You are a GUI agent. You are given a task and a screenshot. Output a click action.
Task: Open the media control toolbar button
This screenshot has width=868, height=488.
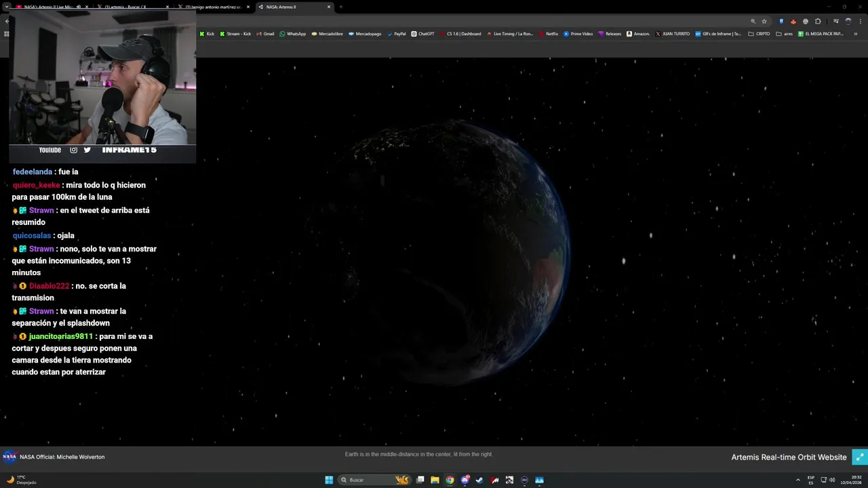pos(835,21)
